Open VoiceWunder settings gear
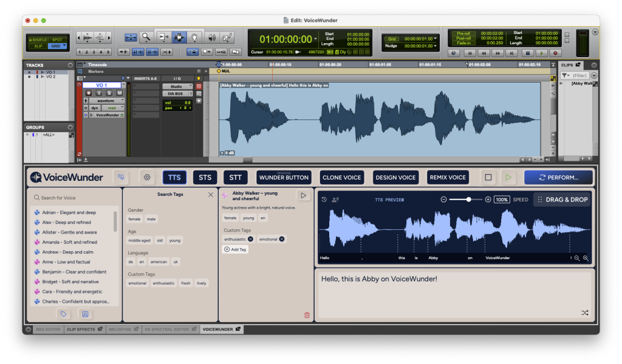Viewport: 622px width, 364px height. tap(147, 177)
